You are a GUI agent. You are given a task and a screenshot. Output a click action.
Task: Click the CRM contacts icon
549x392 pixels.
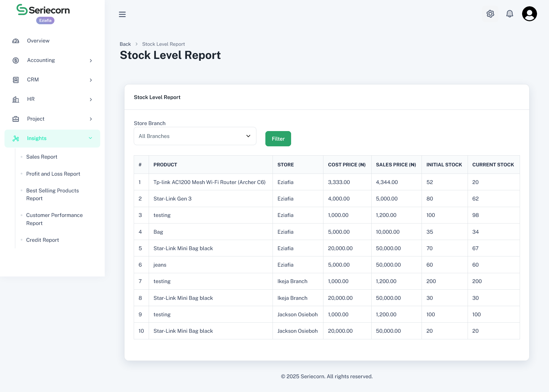pyautogui.click(x=16, y=80)
